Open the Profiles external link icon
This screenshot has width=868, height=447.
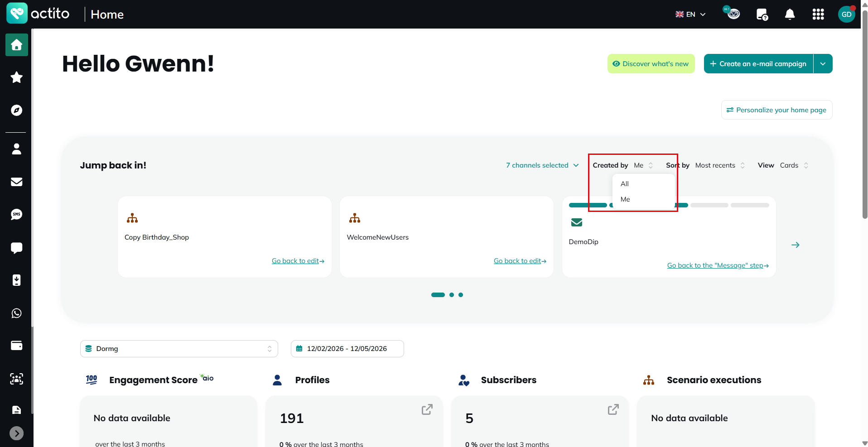click(x=427, y=409)
